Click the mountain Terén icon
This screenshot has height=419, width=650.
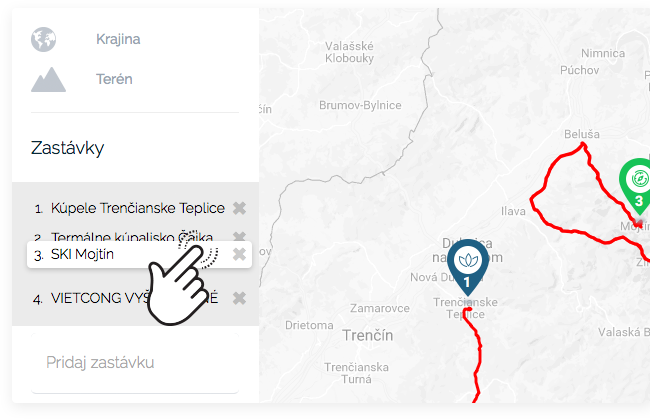point(49,80)
